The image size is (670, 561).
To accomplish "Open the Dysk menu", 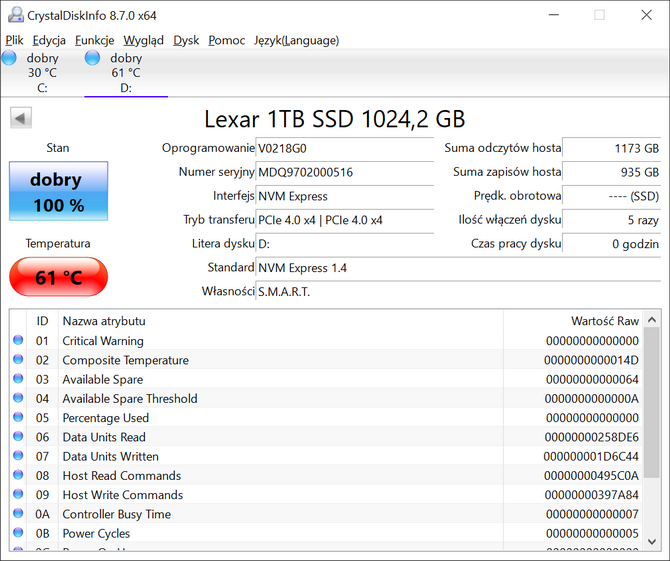I will [186, 40].
